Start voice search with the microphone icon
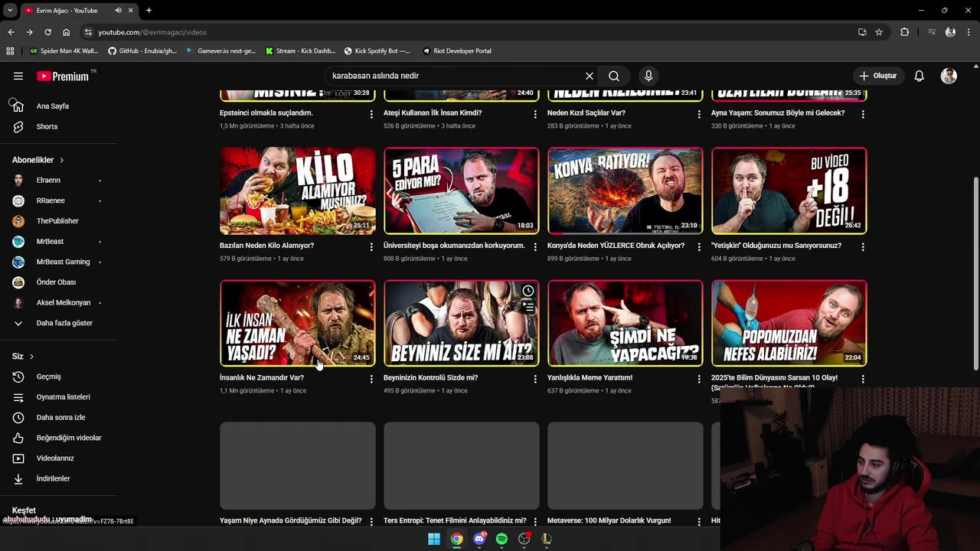The image size is (980, 551). (648, 76)
